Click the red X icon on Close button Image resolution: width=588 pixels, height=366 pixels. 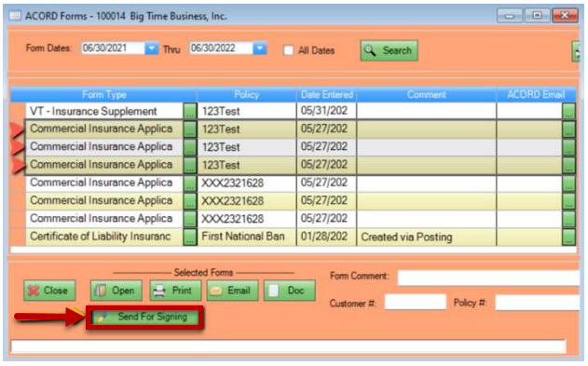pos(34,291)
